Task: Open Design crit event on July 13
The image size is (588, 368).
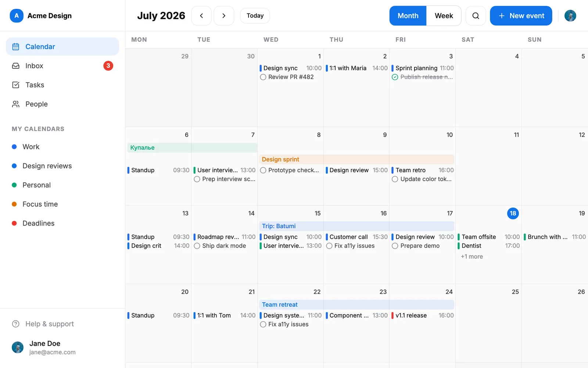Action: [158, 246]
